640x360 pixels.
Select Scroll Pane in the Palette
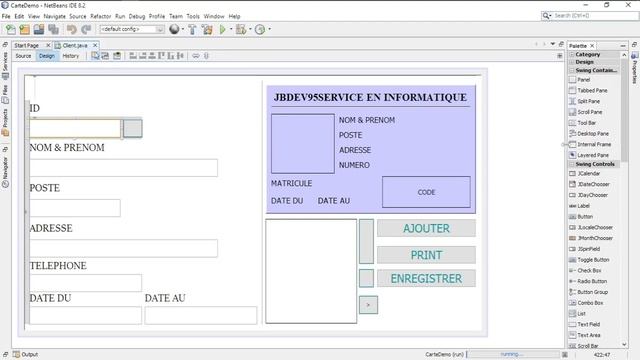click(586, 112)
